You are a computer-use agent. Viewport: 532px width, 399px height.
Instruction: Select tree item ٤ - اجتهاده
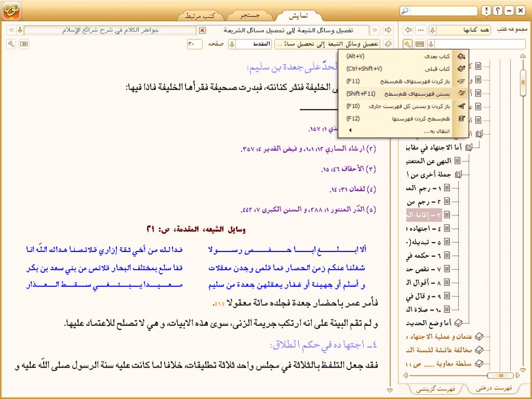click(x=425, y=228)
